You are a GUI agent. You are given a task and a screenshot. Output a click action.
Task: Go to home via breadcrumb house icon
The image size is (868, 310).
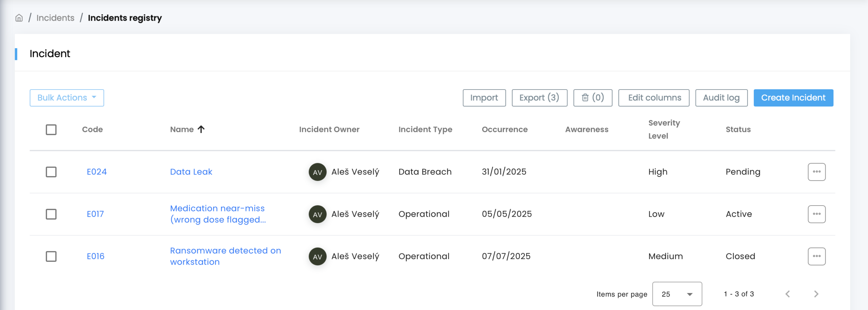coord(19,18)
